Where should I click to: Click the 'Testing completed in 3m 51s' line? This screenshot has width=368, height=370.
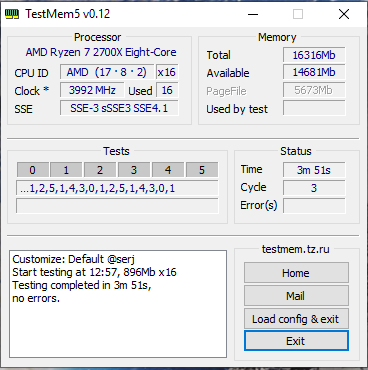(82, 285)
